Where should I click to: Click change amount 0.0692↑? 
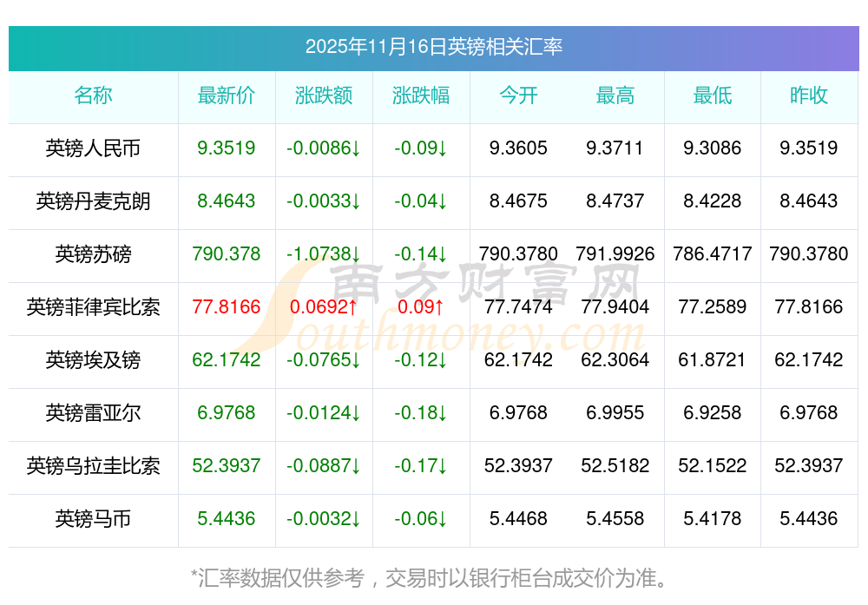(324, 307)
